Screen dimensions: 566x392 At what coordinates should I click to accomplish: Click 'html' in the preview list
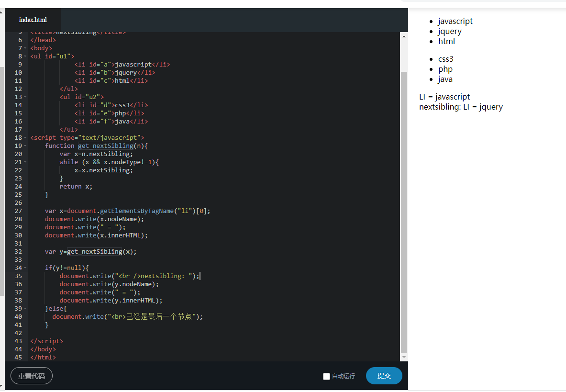(x=446, y=41)
